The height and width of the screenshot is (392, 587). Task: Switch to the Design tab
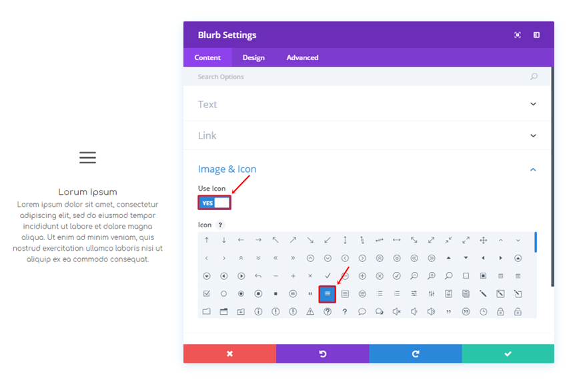tap(253, 58)
